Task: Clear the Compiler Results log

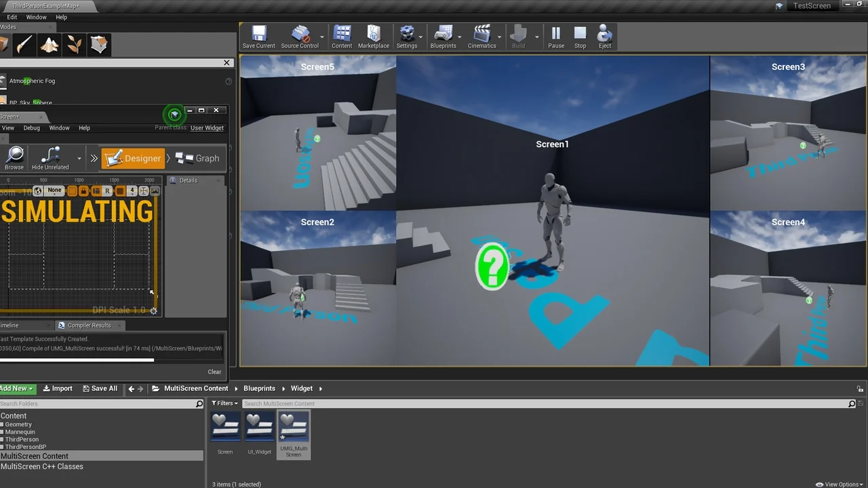Action: (214, 371)
